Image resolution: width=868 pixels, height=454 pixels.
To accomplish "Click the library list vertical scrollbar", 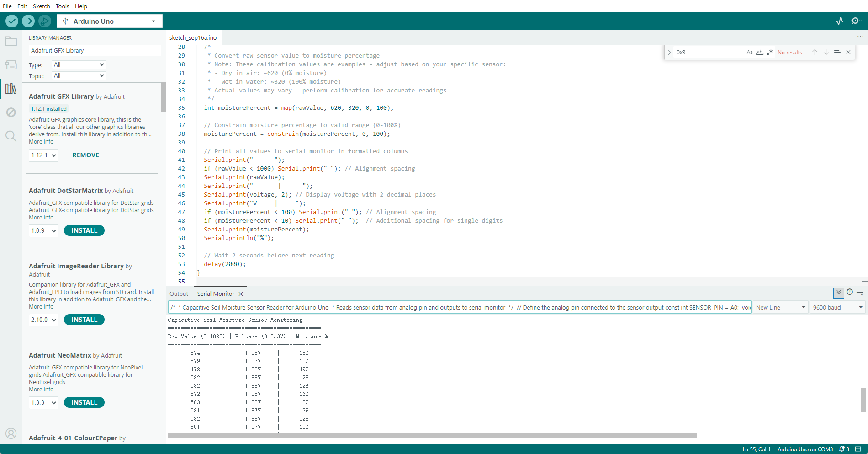I will click(163, 97).
